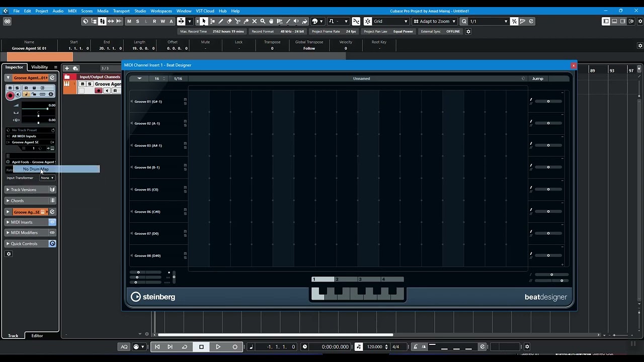
Task: Adjust the Groove 01 (G#-1) swing slider
Action: click(x=548, y=102)
